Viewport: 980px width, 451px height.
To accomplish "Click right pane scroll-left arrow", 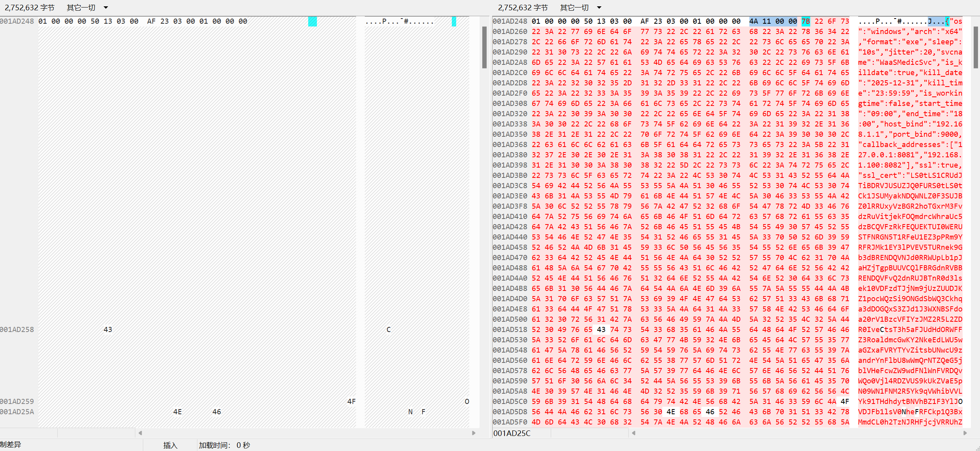I will (633, 433).
